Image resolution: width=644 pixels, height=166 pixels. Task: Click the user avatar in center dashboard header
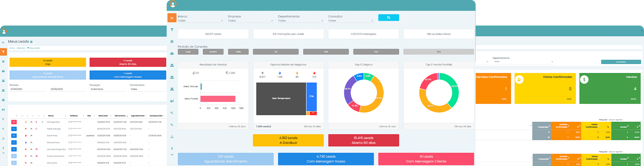[173, 4]
